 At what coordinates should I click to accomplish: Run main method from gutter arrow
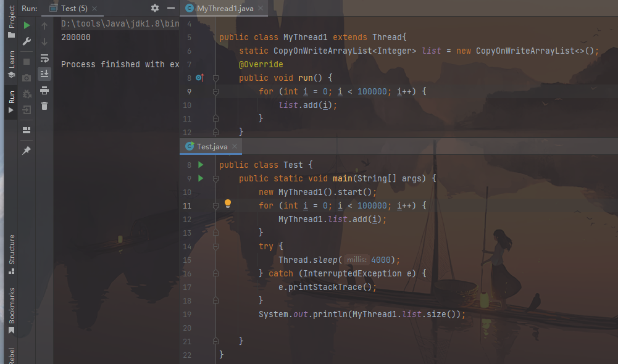200,178
